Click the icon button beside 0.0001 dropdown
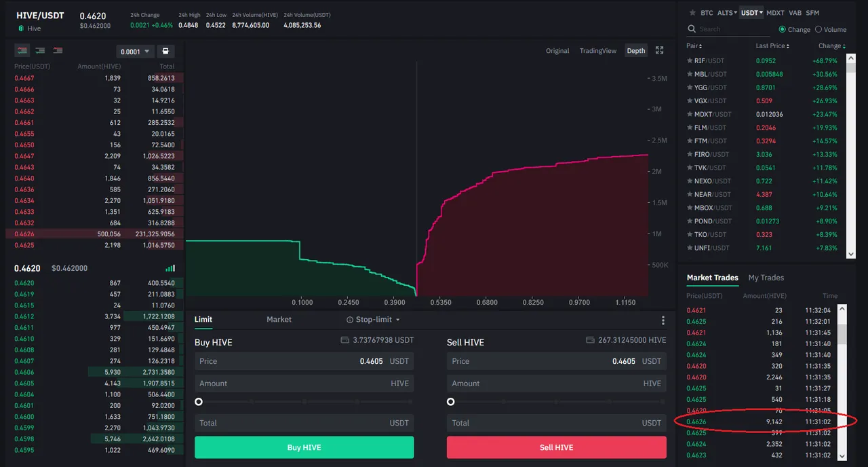Viewport: 868px width, 467px height. tap(165, 52)
